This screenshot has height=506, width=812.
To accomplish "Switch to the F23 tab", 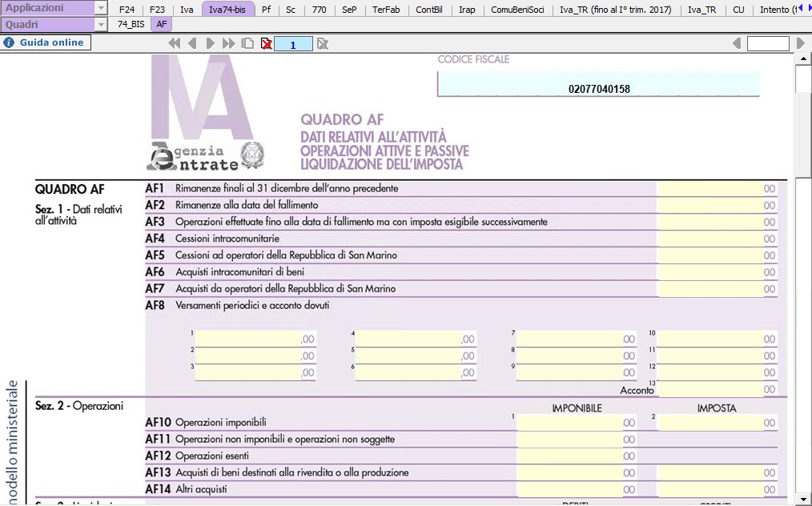I will [157, 10].
